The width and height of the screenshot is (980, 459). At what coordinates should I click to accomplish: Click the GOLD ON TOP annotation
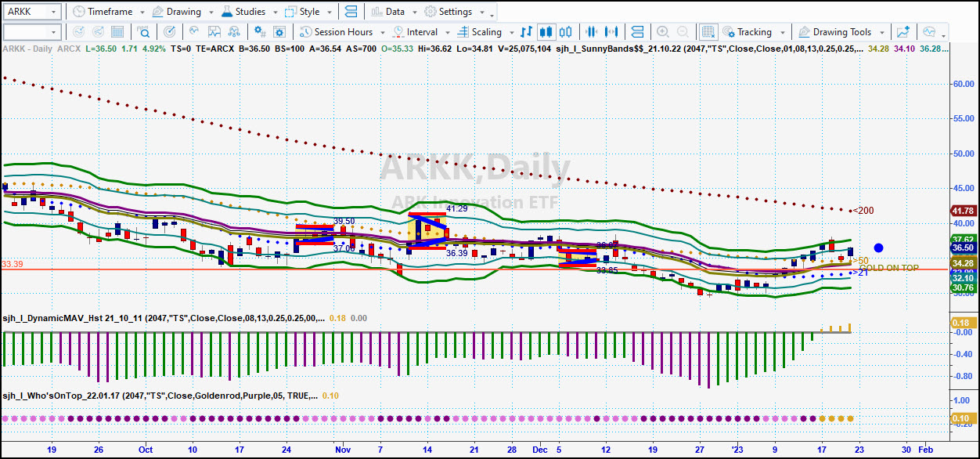[888, 268]
